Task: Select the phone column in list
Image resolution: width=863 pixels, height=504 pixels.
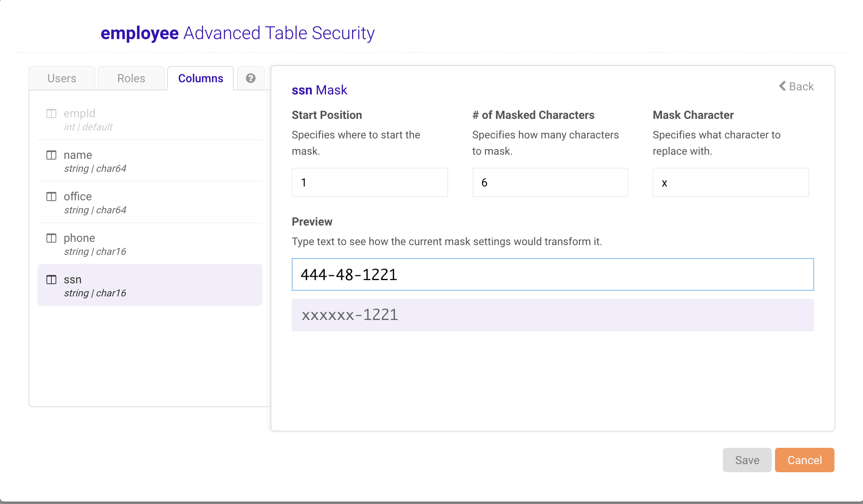Action: pyautogui.click(x=150, y=244)
